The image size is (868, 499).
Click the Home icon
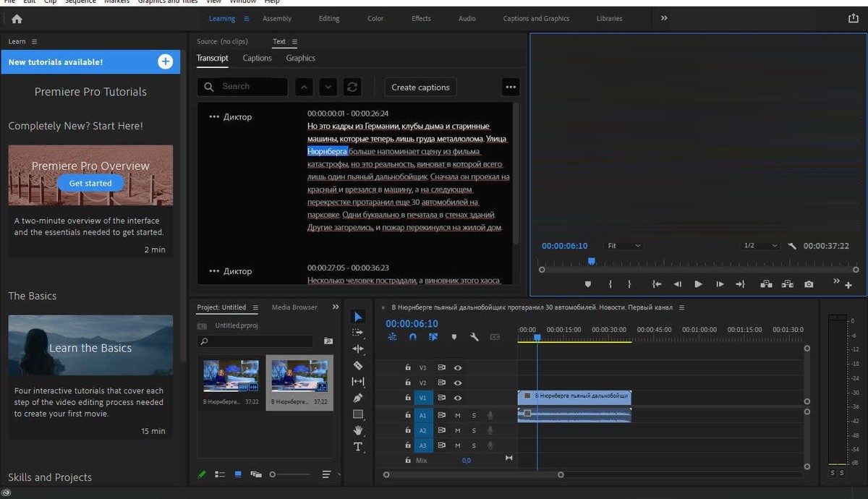[x=17, y=19]
